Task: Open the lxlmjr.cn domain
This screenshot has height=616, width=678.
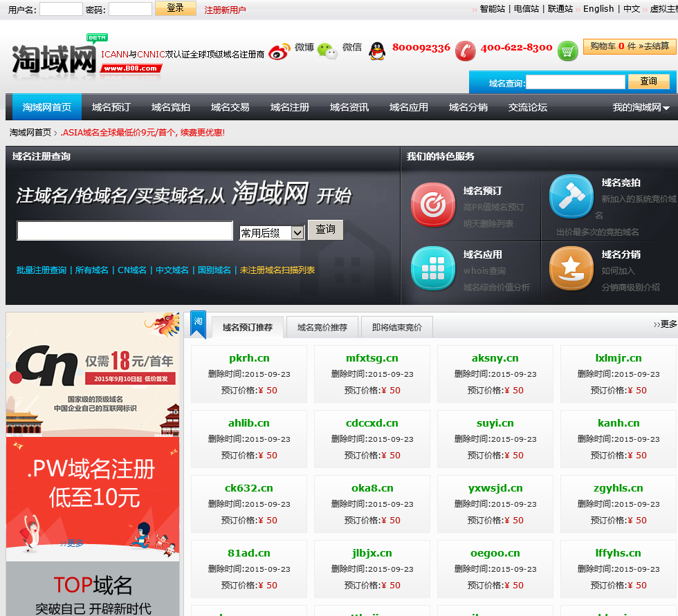Action: [619, 358]
